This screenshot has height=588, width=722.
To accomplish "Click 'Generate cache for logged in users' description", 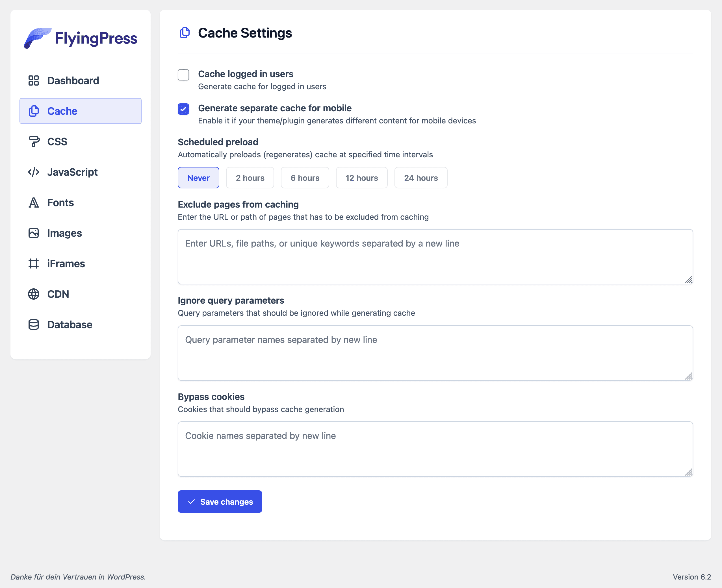I will tap(262, 86).
